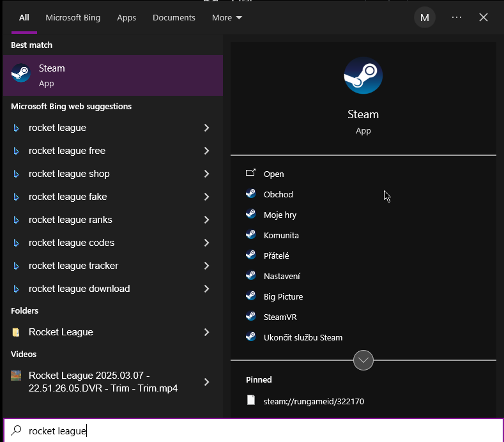The width and height of the screenshot is (504, 442).
Task: Click the 'rocket league codes' suggestion text
Action: (x=72, y=243)
